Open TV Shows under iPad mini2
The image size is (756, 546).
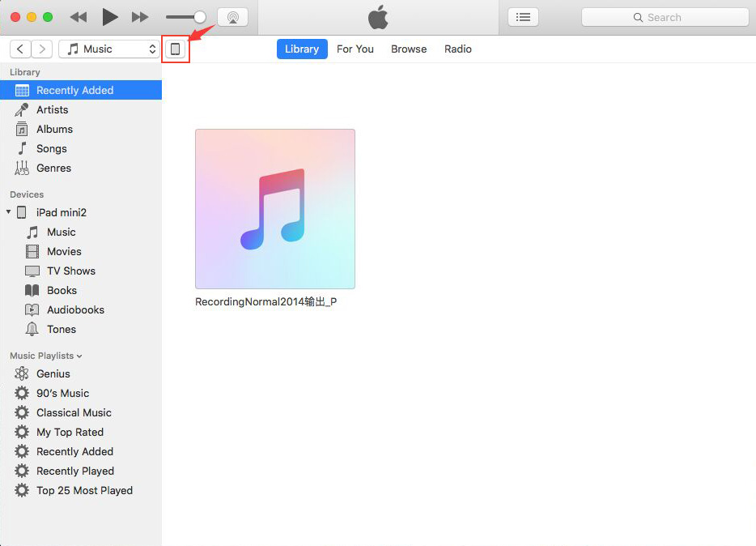(70, 271)
